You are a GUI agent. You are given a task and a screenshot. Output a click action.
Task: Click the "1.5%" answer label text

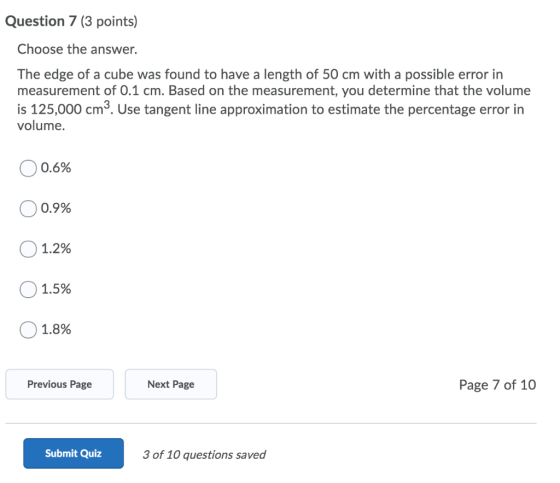coord(56,289)
